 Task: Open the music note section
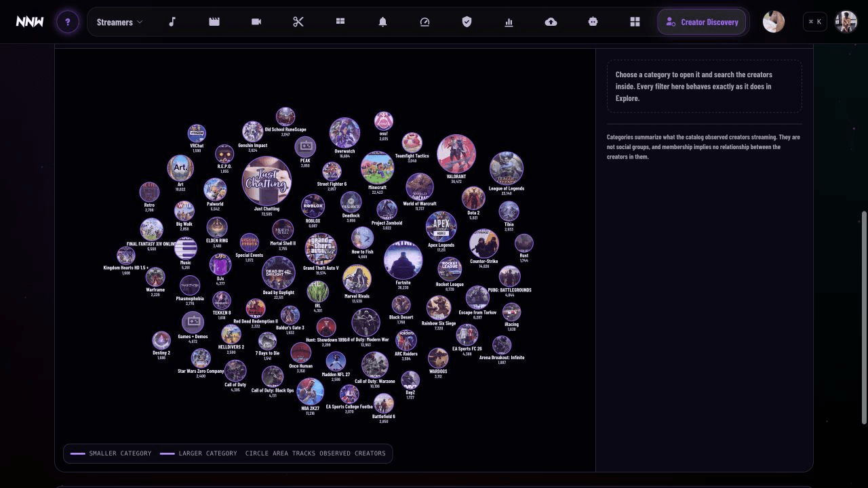tap(172, 22)
